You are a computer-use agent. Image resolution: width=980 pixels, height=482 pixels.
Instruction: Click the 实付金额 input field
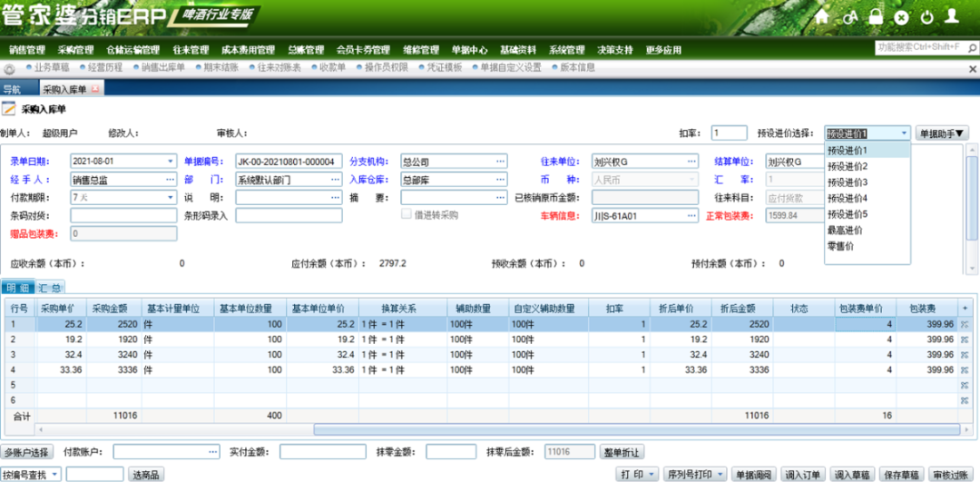tap(322, 451)
